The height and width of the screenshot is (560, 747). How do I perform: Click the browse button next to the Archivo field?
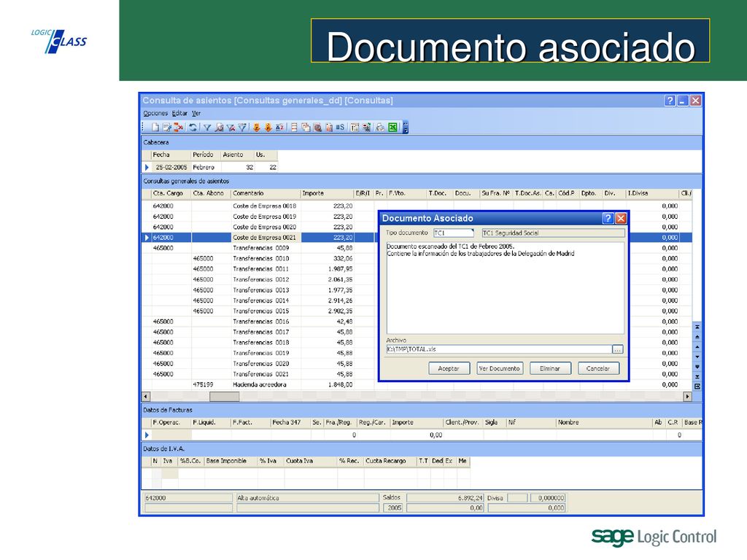617,349
